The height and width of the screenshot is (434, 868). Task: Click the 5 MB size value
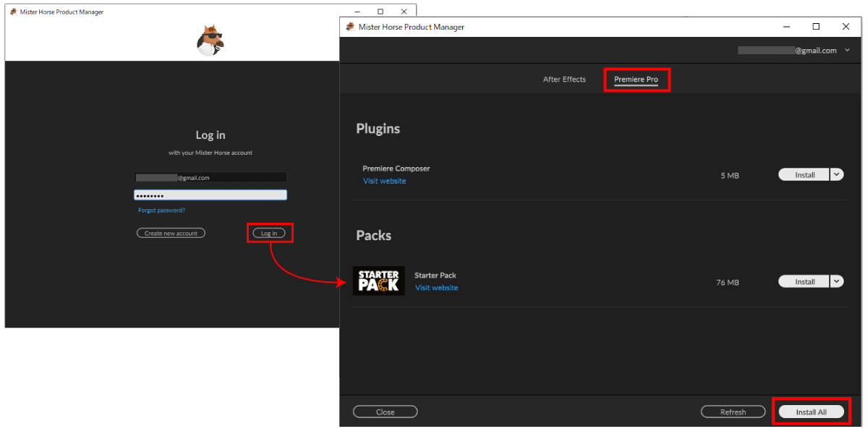pos(730,176)
